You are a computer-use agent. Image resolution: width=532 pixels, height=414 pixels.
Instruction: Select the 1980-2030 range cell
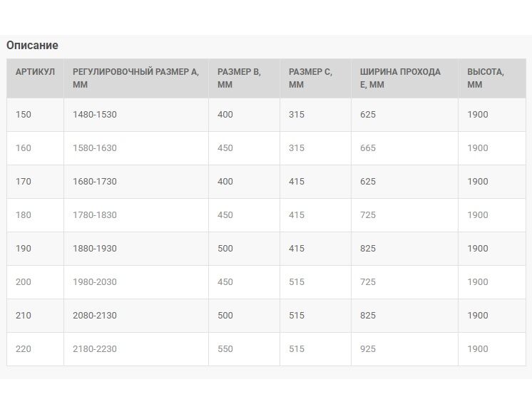tap(95, 282)
